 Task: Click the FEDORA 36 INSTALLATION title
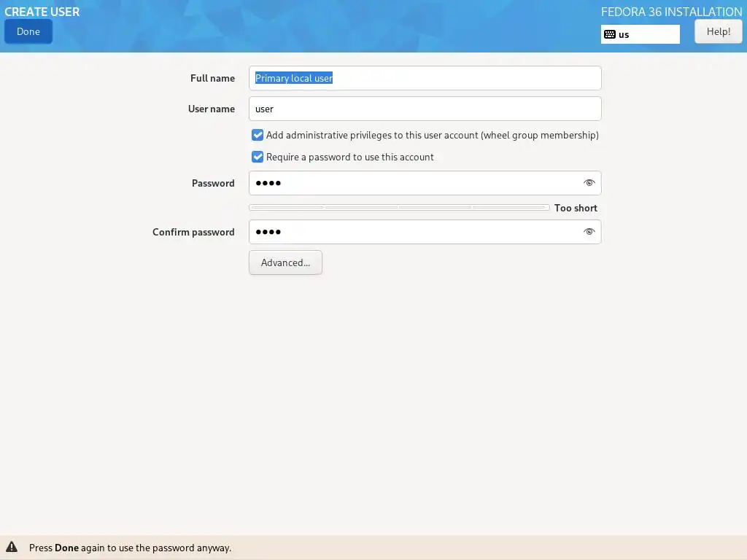click(671, 12)
